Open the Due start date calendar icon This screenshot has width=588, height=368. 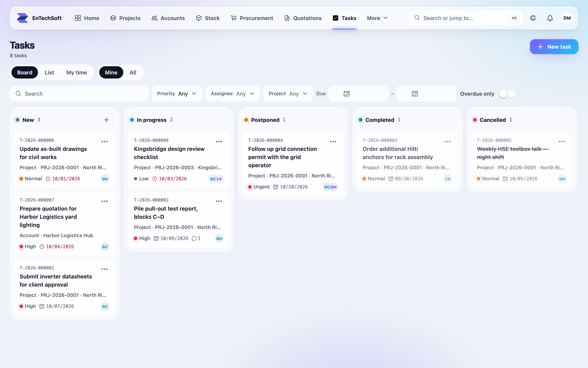(346, 94)
